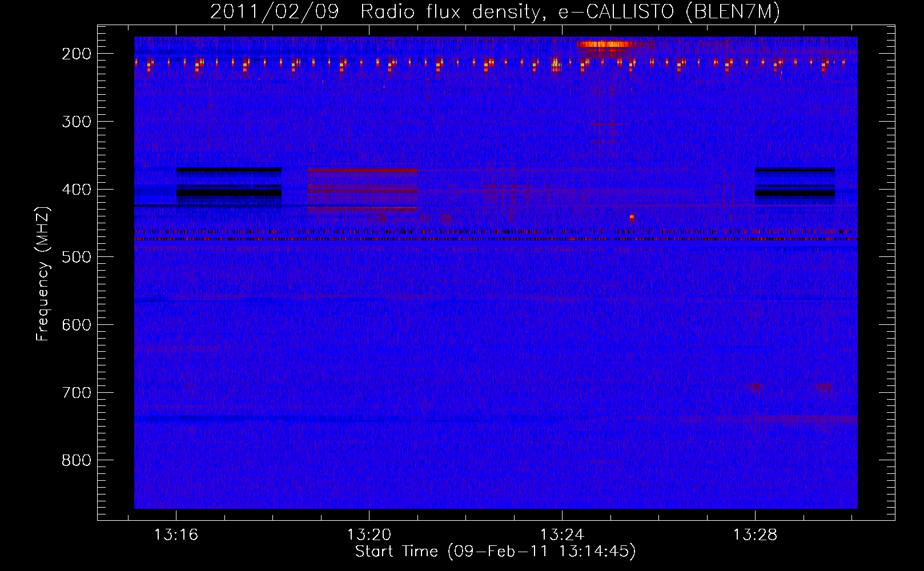The image size is (924, 571).
Task: Click the bright yellow burst near 13:25
Action: coord(603,44)
